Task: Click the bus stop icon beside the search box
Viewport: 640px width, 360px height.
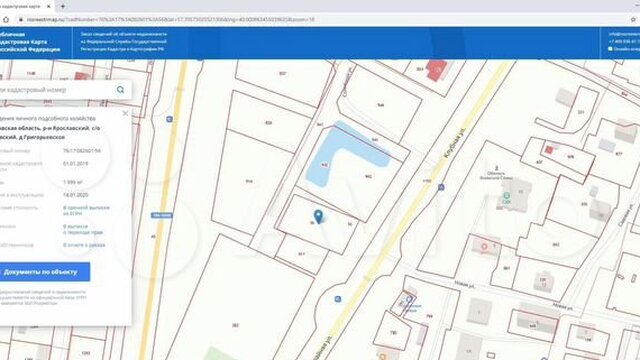Action: tap(169, 119)
